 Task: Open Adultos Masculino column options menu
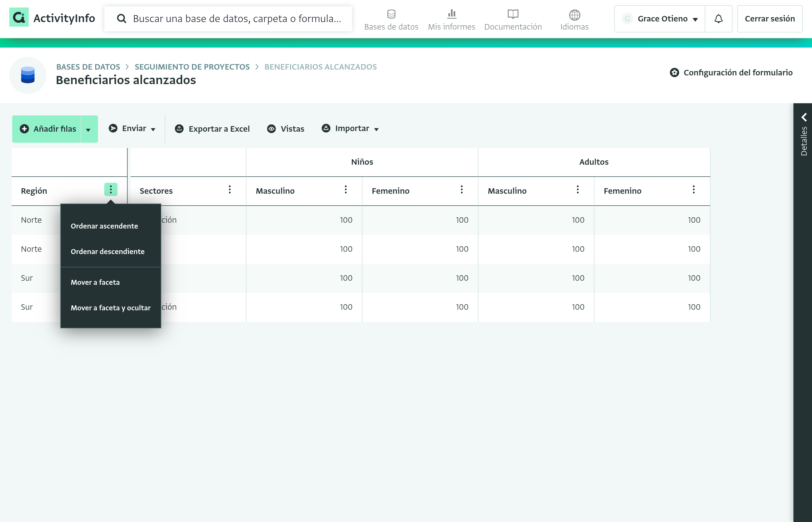pyautogui.click(x=577, y=189)
